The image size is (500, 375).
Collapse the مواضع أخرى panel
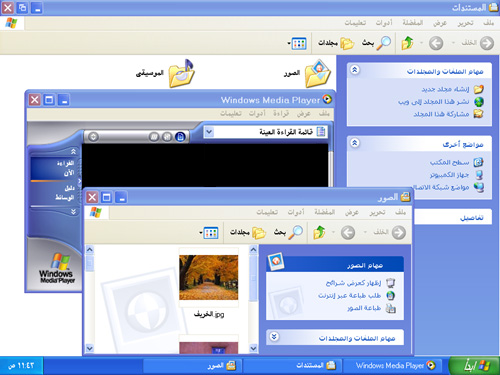point(355,143)
